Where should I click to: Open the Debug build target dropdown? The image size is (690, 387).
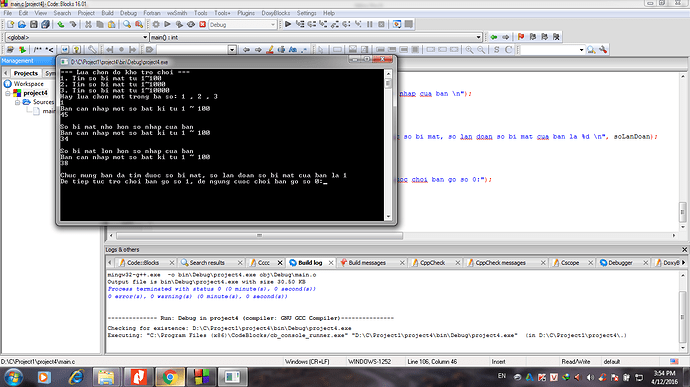242,25
